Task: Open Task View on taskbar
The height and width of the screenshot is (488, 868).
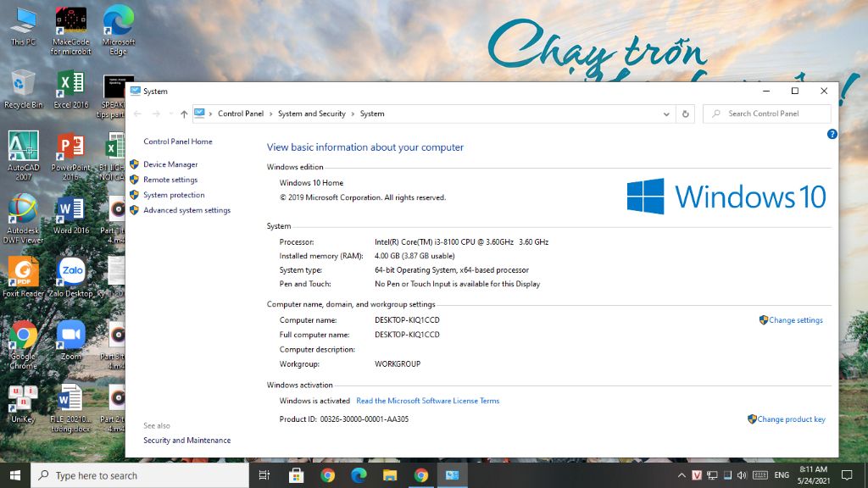Action: click(x=264, y=475)
